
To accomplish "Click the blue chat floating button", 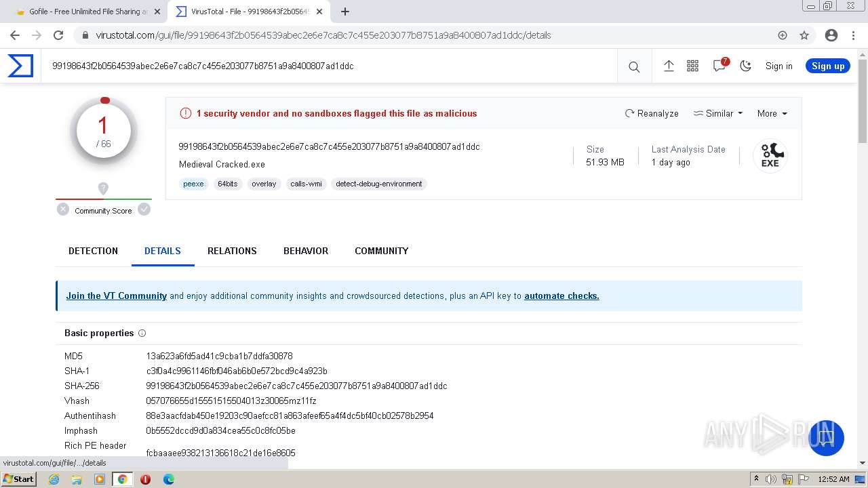I will (x=826, y=438).
